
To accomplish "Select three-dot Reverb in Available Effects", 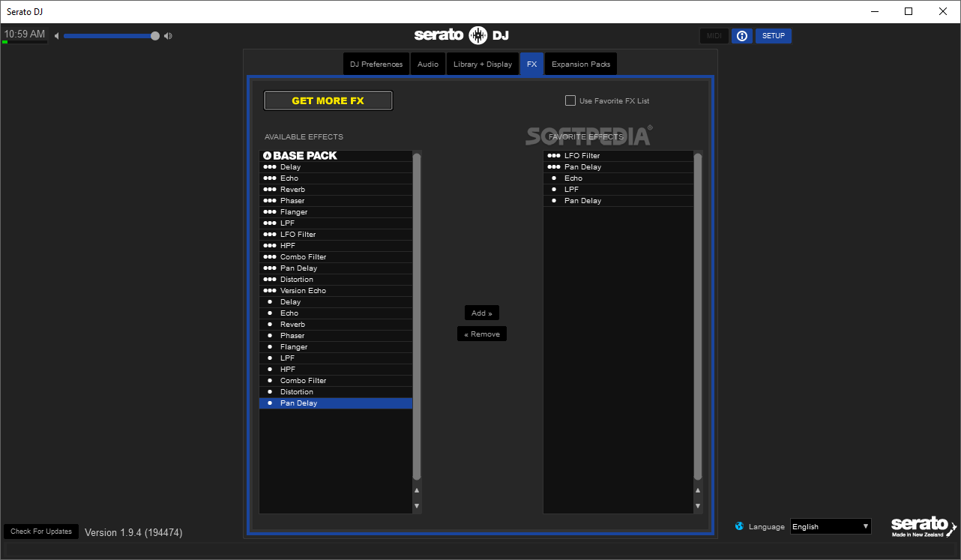I will pos(336,190).
